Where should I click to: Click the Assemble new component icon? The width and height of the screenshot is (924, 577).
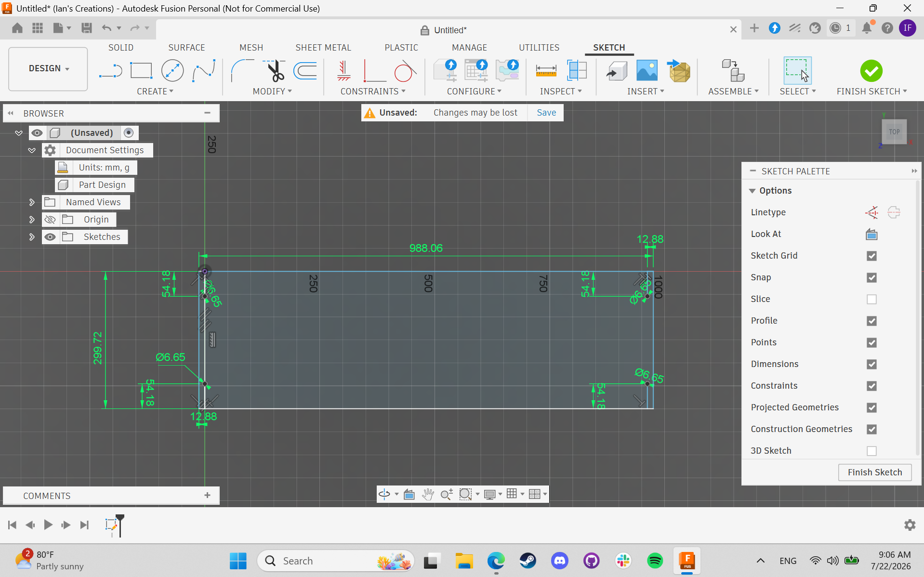[x=733, y=71]
